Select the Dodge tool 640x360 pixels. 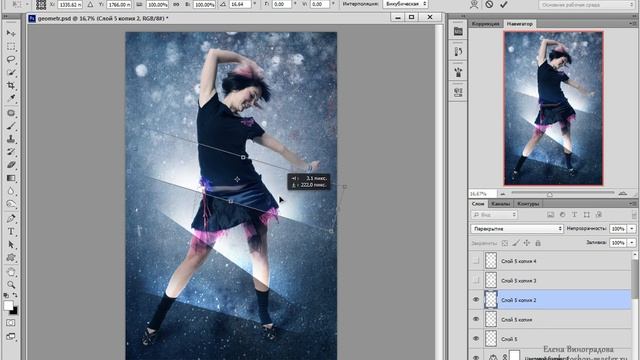11,204
